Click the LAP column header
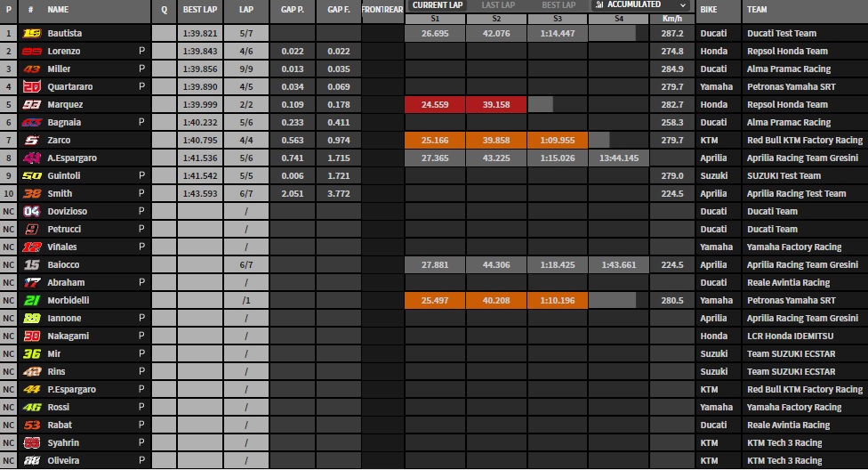 [x=246, y=10]
